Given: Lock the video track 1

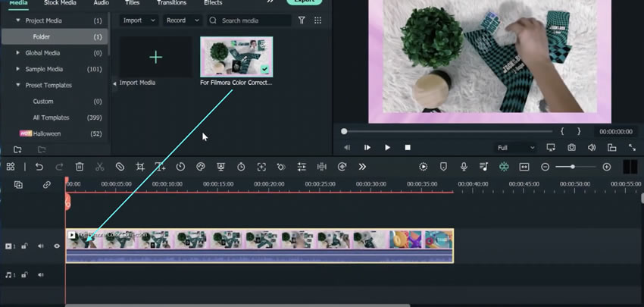Looking at the screenshot, I should [x=25, y=246].
